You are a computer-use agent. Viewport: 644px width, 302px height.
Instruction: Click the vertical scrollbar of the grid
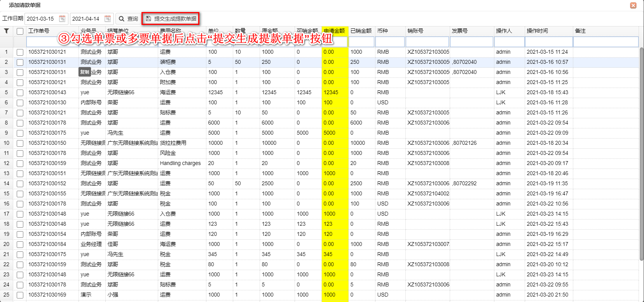[641, 156]
